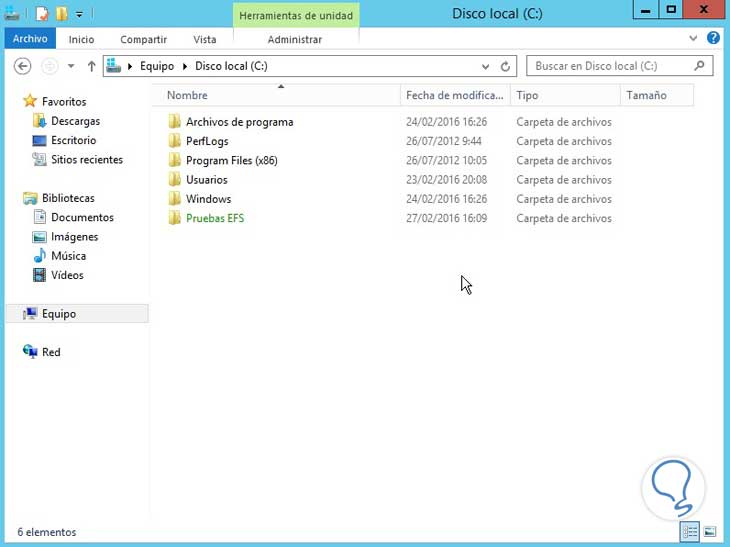The image size is (730, 547).
Task: Switch to large icons view in status bar
Action: (710, 532)
